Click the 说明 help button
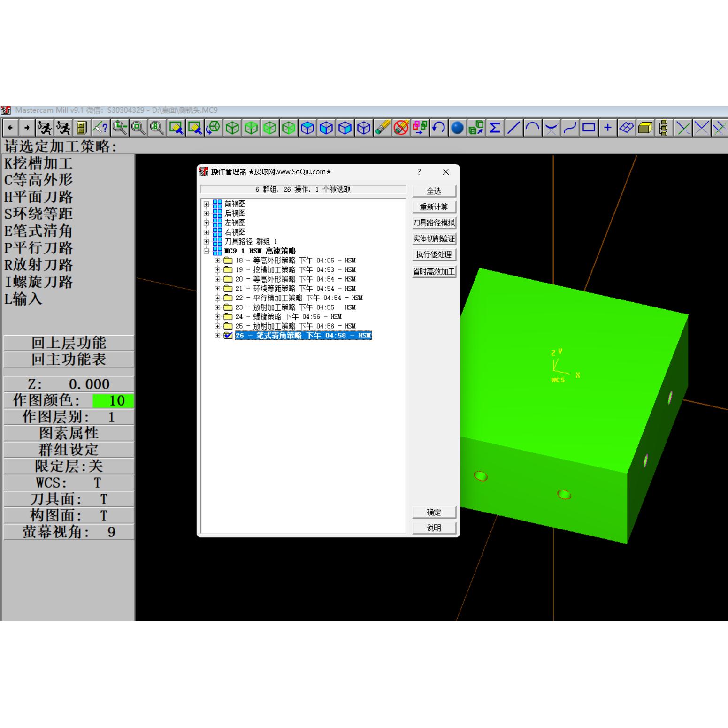 [x=434, y=528]
